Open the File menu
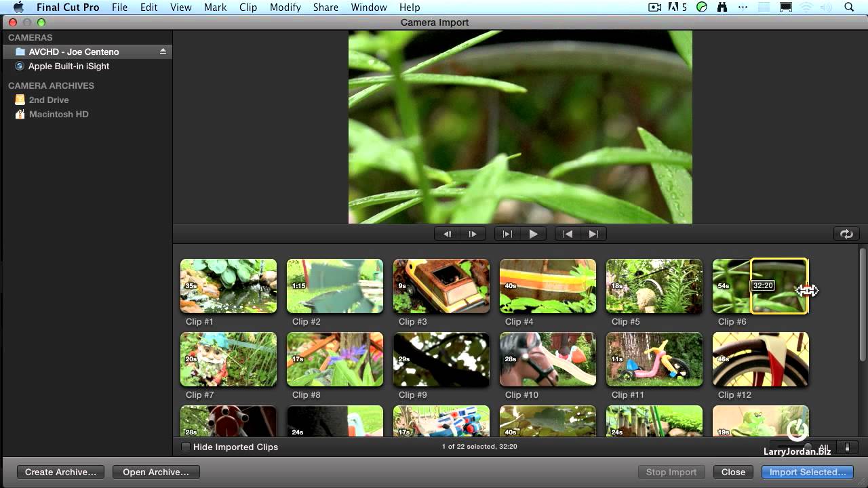The image size is (868, 488). click(x=119, y=7)
